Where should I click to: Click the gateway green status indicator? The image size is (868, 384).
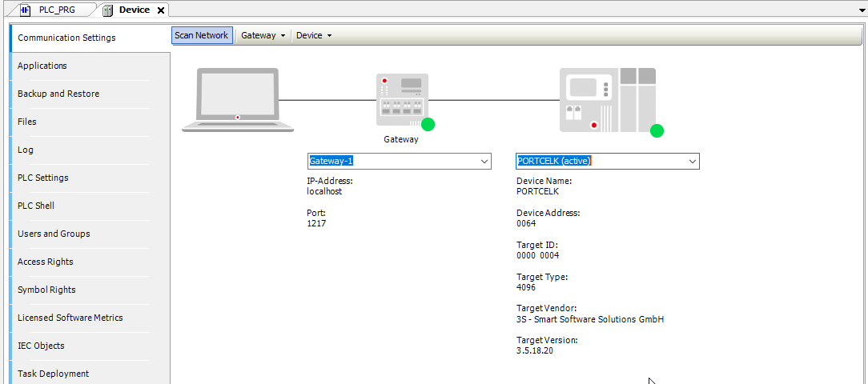coord(428,125)
